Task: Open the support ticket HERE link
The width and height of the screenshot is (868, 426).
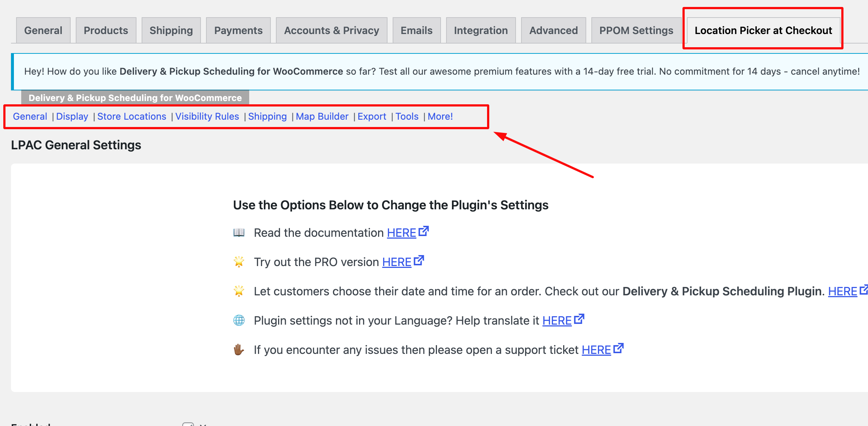Action: point(596,350)
